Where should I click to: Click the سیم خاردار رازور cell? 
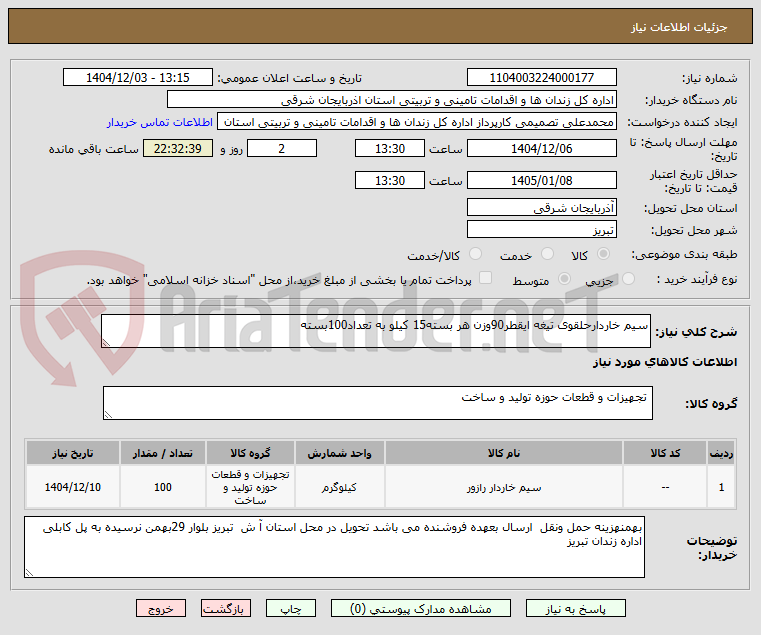point(504,487)
